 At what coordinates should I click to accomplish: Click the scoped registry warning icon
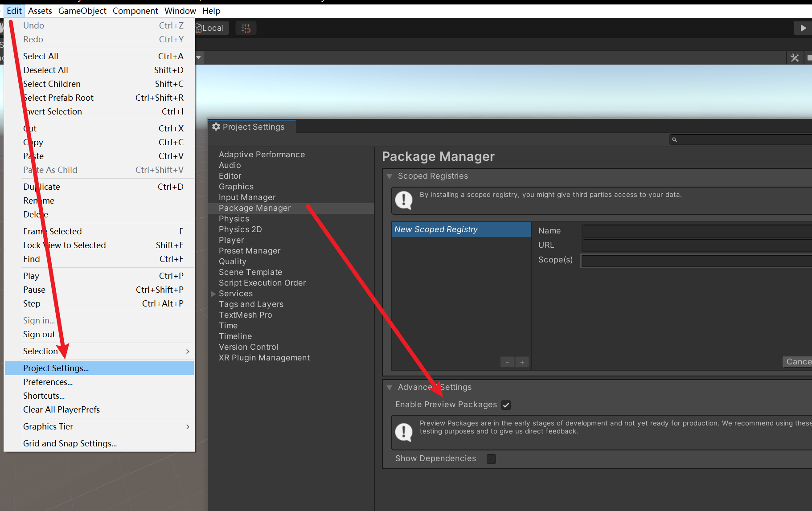404,200
